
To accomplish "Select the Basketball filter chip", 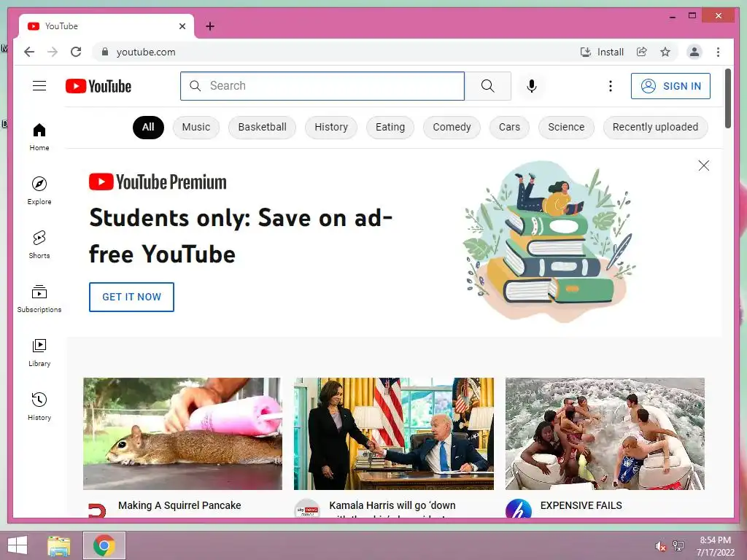I will click(x=262, y=127).
